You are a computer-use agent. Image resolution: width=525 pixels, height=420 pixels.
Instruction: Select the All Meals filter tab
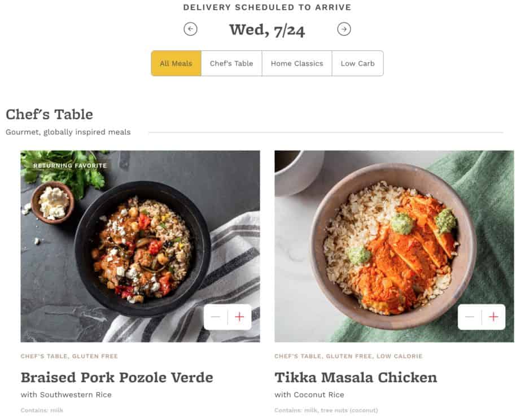pos(176,63)
